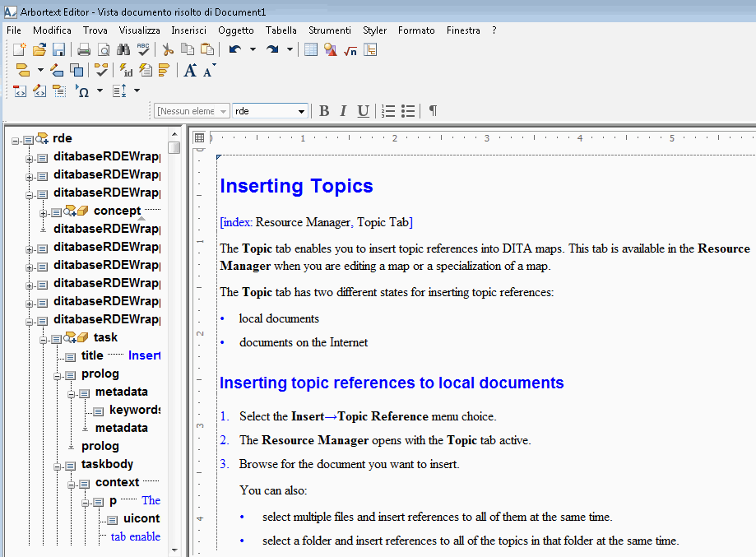Collapse the task tree node

pyautogui.click(x=44, y=340)
